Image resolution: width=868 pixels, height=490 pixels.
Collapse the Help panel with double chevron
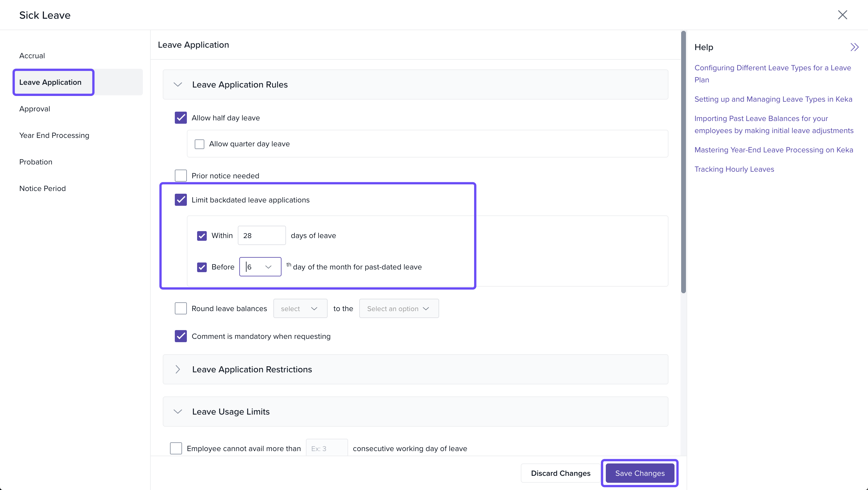(x=854, y=47)
